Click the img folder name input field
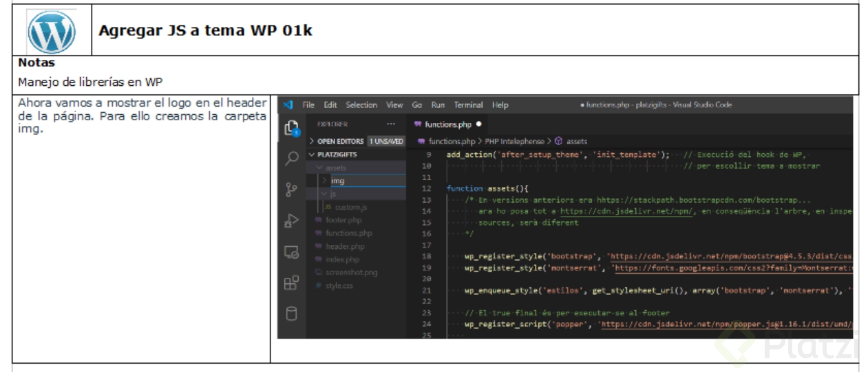This screenshot has width=868, height=372. (368, 181)
